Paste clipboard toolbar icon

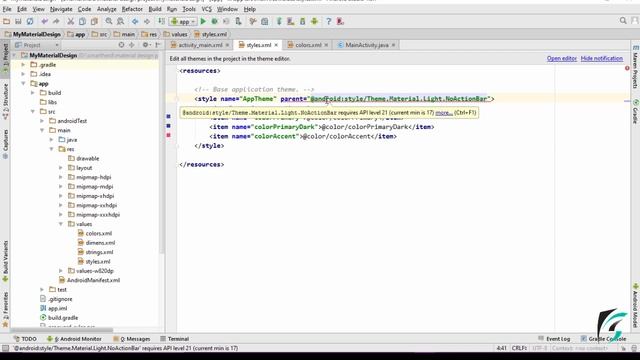coord(94,21)
